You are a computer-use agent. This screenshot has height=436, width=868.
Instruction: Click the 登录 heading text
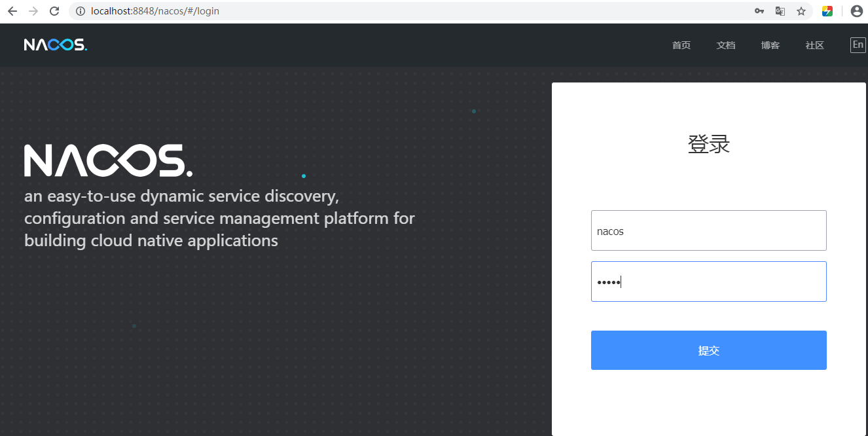[x=709, y=144]
